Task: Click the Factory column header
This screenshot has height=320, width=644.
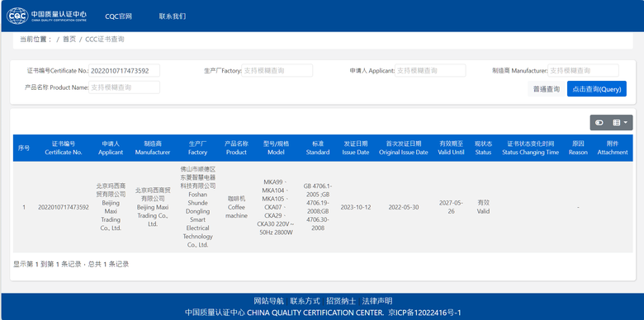Action: tap(197, 148)
